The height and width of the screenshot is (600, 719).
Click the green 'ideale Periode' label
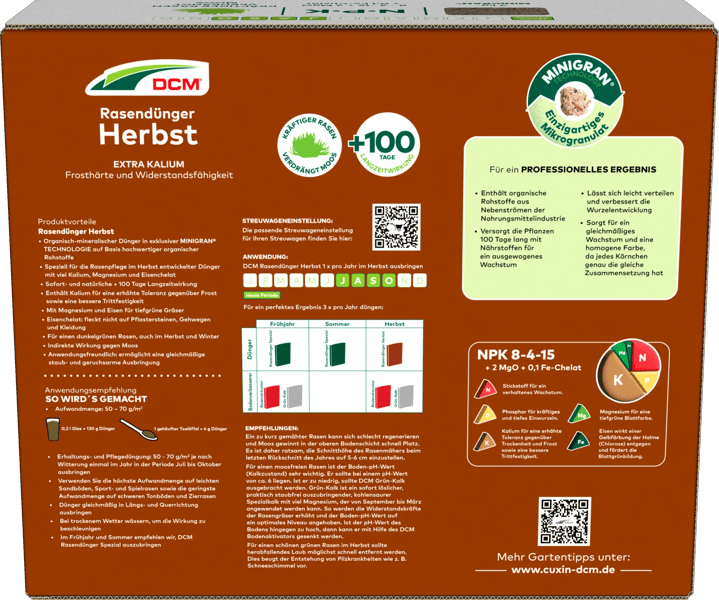(261, 295)
